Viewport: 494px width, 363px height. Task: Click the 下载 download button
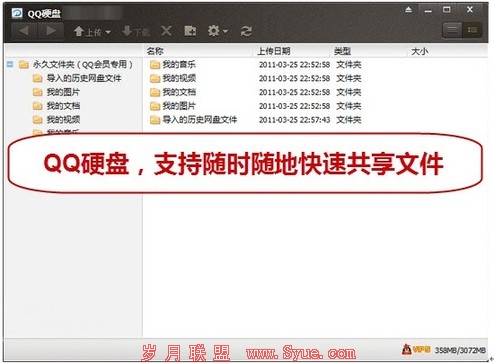pyautogui.click(x=136, y=32)
